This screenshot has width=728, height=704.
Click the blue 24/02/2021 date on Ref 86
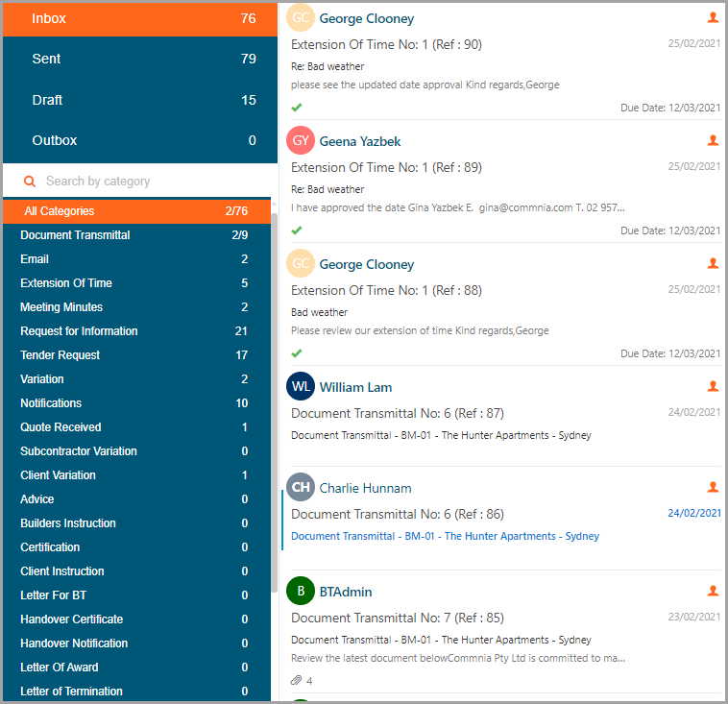(694, 513)
